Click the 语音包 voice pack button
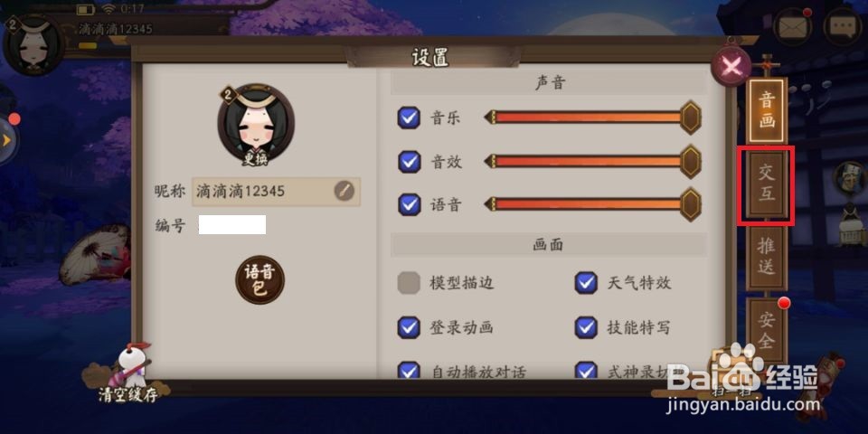The width and height of the screenshot is (868, 434). coord(260,280)
